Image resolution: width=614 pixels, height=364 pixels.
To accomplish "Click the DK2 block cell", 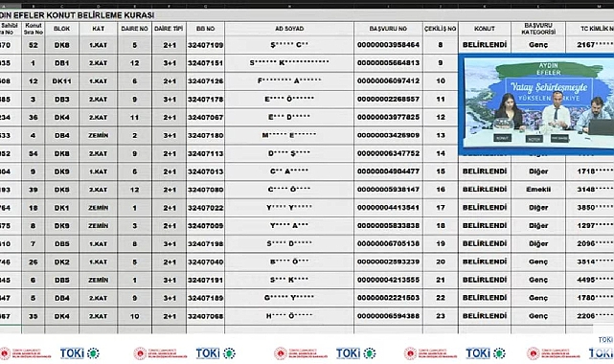I will [x=62, y=262].
